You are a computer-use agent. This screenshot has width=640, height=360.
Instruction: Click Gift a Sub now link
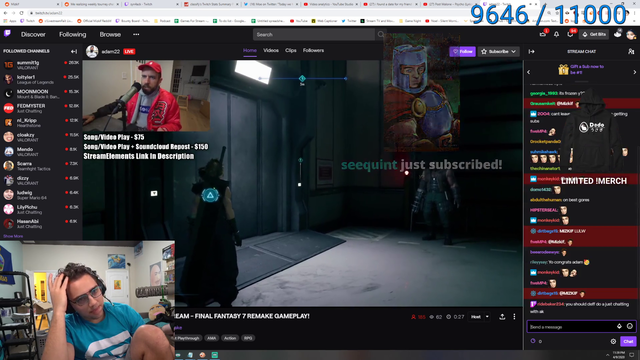coord(587,69)
